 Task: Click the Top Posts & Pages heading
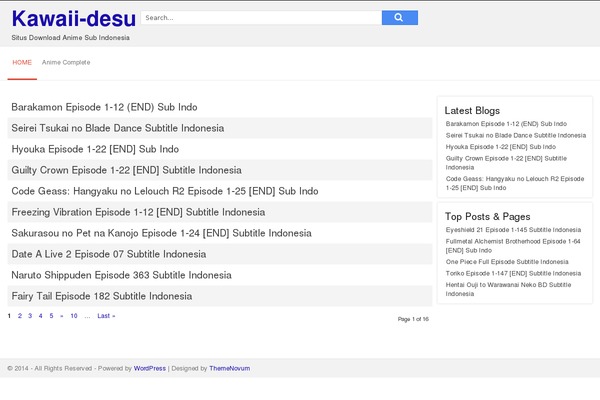(x=488, y=217)
